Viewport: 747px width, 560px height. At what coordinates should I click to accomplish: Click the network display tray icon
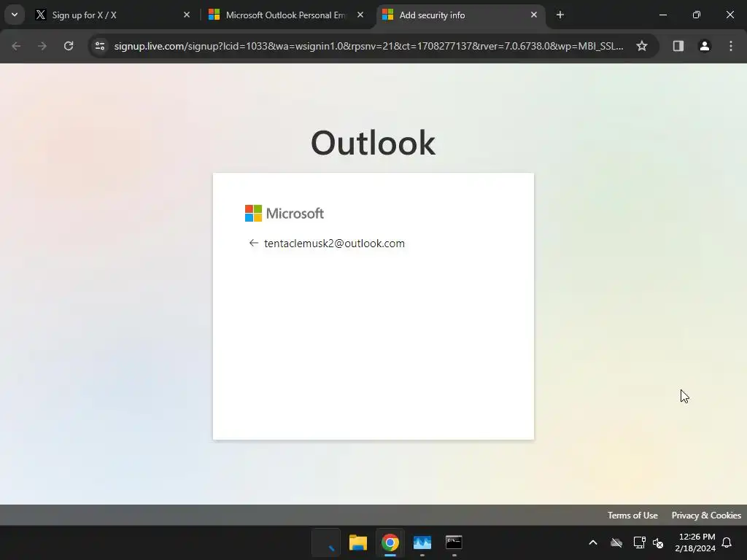pyautogui.click(x=639, y=542)
